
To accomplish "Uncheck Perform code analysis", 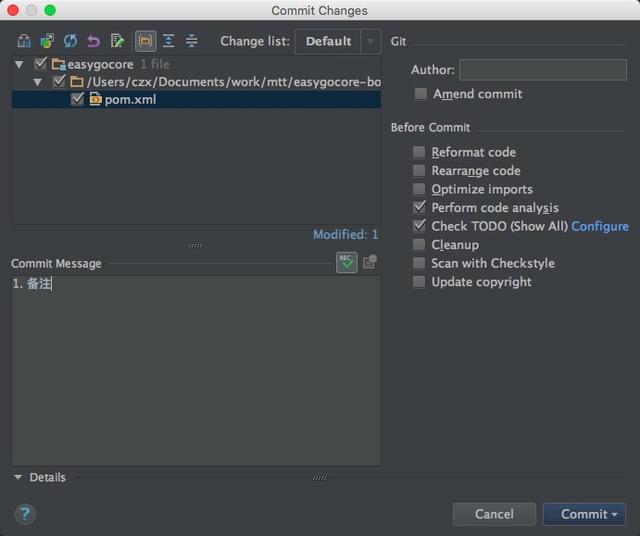I will point(419,208).
